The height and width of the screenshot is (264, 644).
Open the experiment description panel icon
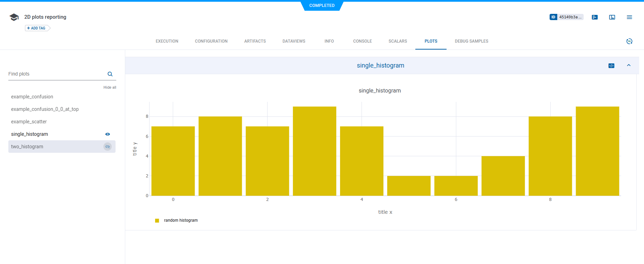coord(595,17)
